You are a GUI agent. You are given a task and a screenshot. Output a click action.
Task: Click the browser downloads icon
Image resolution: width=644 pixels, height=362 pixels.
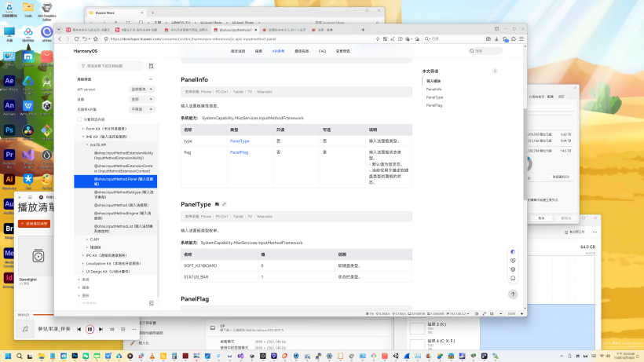coord(496,38)
